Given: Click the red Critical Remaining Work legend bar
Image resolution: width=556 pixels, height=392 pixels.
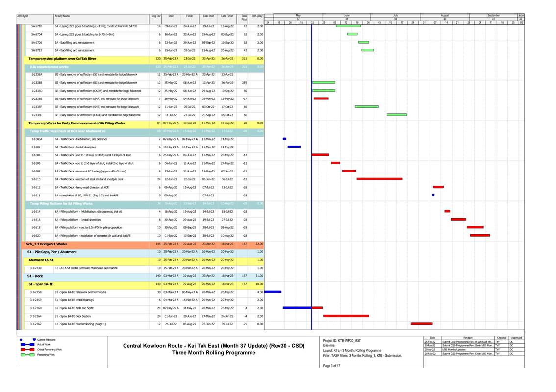Looking at the screenshot, I should click(27, 349).
